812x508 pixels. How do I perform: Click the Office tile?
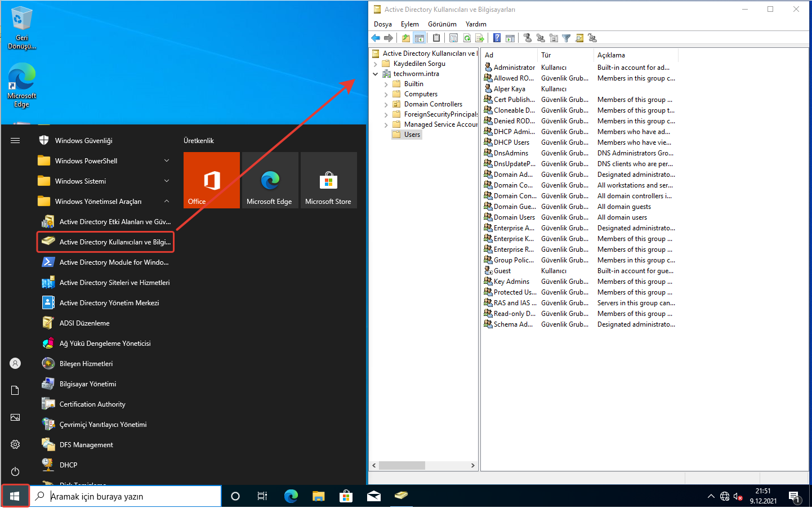pyautogui.click(x=212, y=180)
